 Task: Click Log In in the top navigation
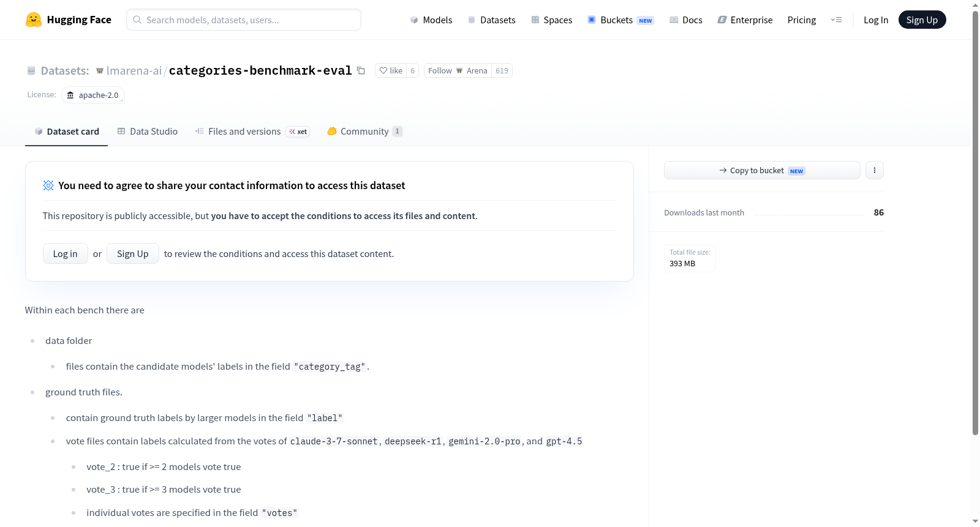(x=876, y=20)
